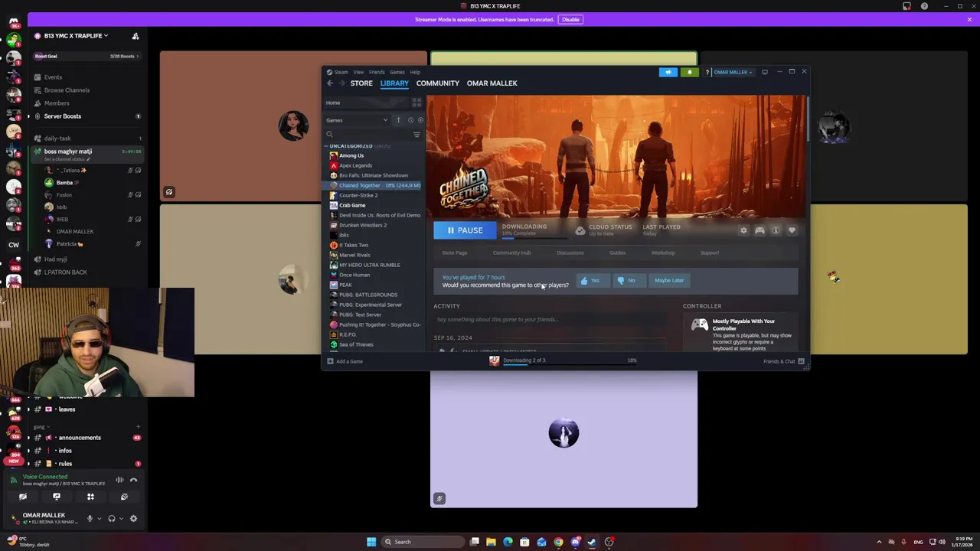Expand Boost Goal progress details
The width and height of the screenshot is (980, 551).
coord(87,56)
